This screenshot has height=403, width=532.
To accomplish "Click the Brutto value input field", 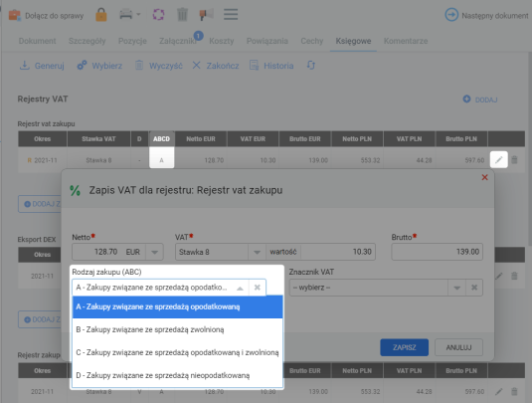I will [x=437, y=252].
